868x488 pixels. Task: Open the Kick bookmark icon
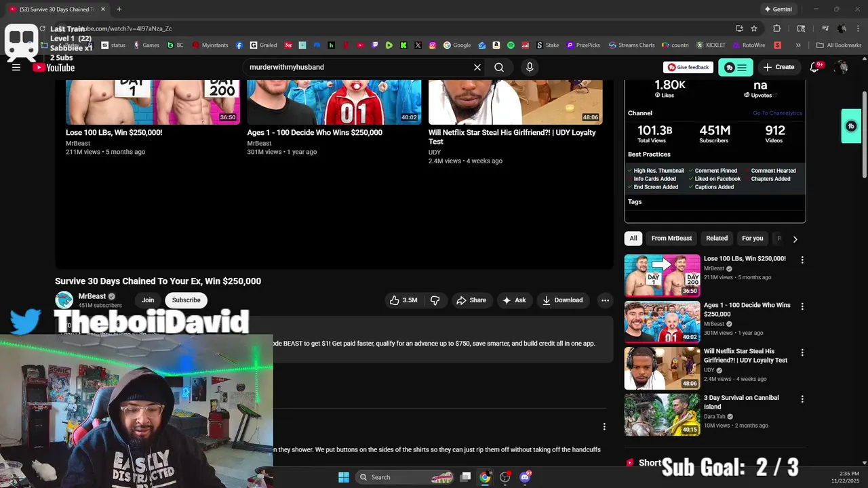pyautogui.click(x=403, y=45)
